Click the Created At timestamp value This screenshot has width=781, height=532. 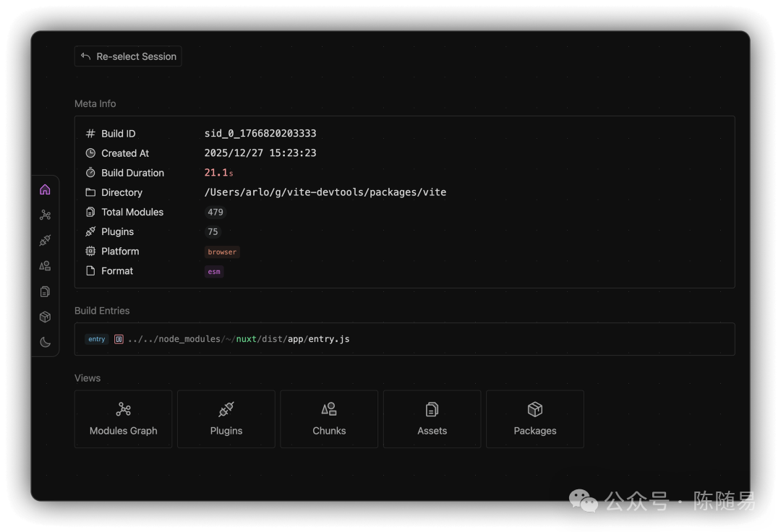[260, 153]
